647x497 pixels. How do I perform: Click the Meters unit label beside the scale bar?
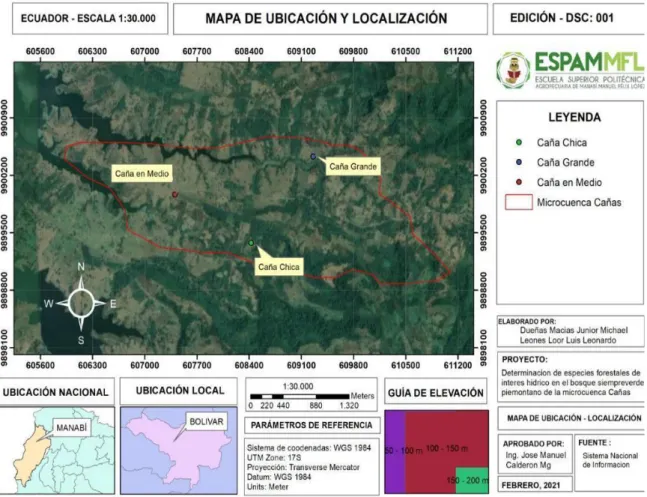pyautogui.click(x=362, y=396)
